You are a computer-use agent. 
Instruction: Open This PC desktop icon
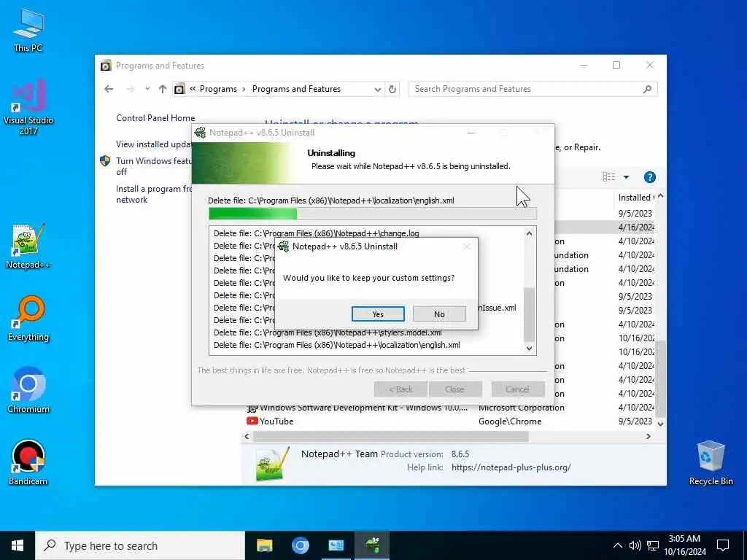click(x=28, y=30)
